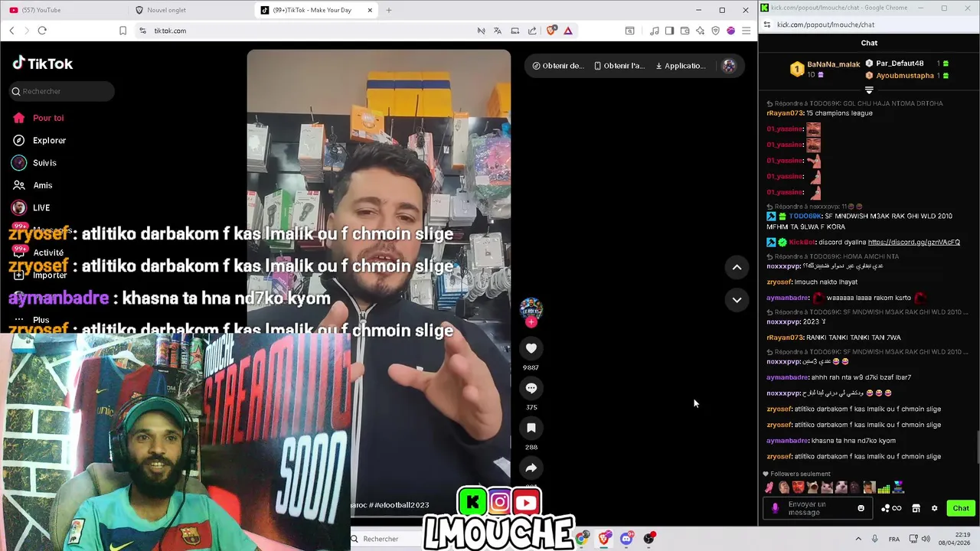Viewport: 980px width, 551px height.
Task: Open the TikTok profile avatar menu
Action: [729, 66]
